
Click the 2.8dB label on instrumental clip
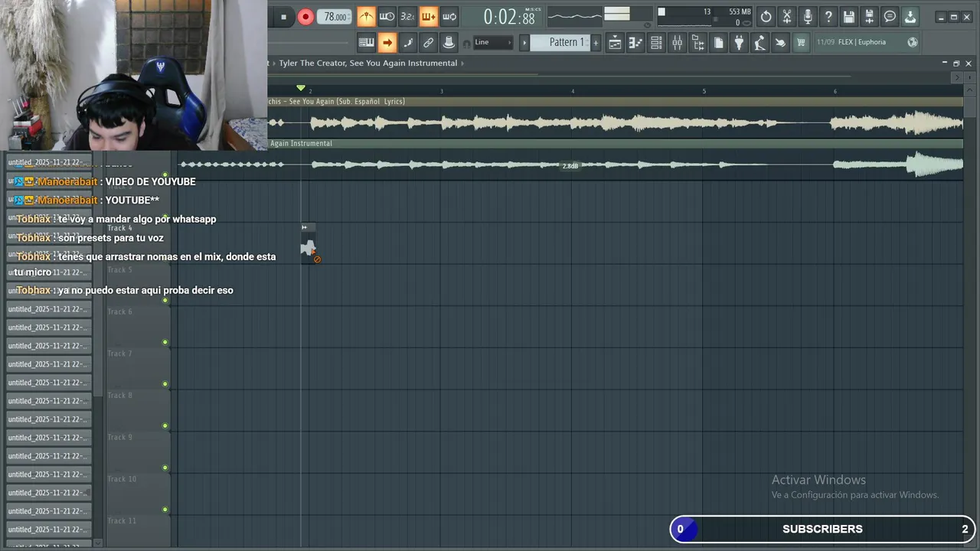pyautogui.click(x=570, y=166)
